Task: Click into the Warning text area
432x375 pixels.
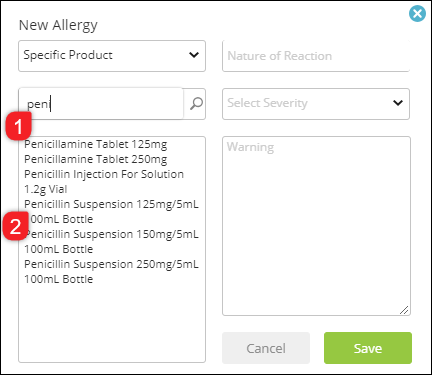Action: click(316, 226)
